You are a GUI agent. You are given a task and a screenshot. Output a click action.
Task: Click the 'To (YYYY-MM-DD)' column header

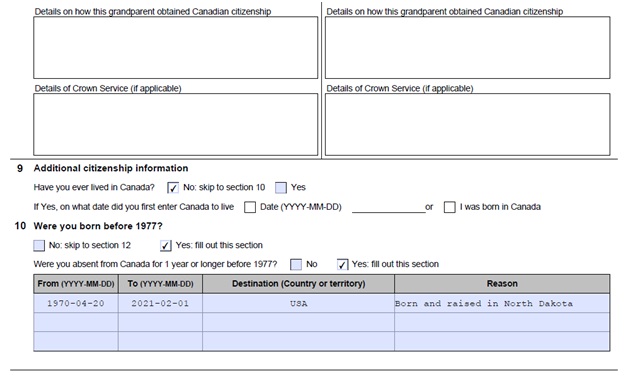click(x=160, y=284)
